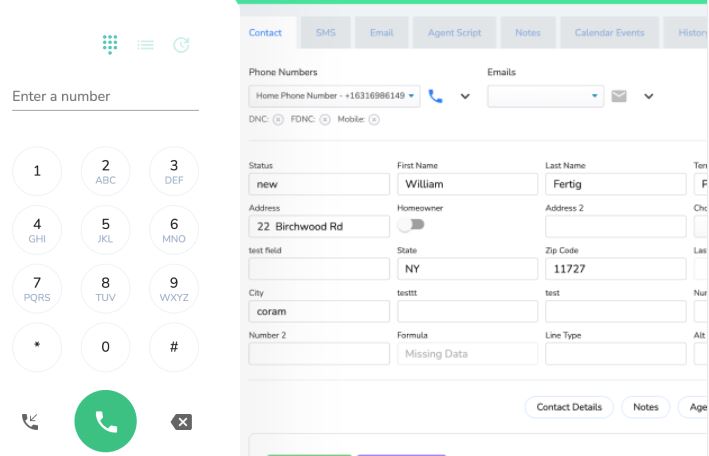
Task: Click the Enter a number field
Action: 105,96
